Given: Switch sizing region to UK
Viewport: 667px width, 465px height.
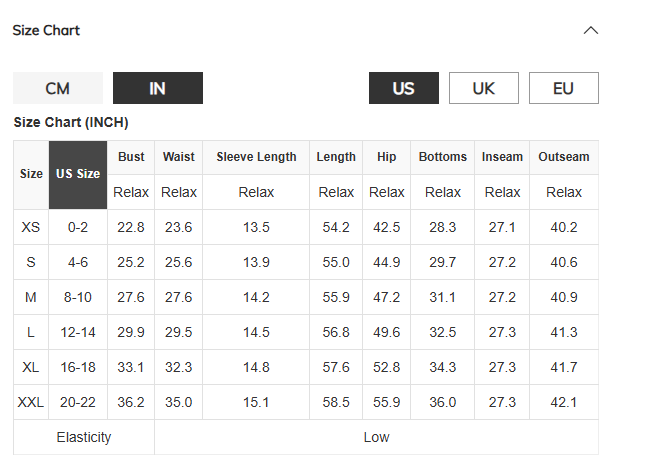Looking at the screenshot, I should click(484, 88).
